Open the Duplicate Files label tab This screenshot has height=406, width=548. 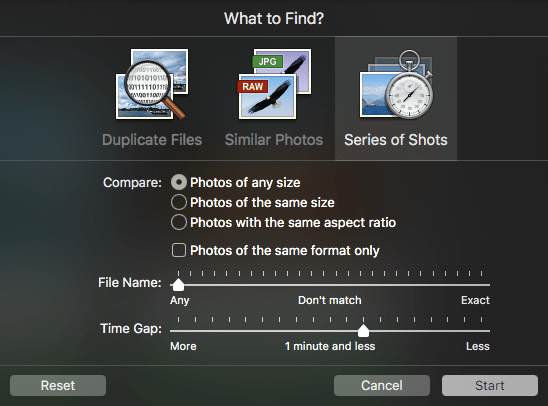coord(152,140)
